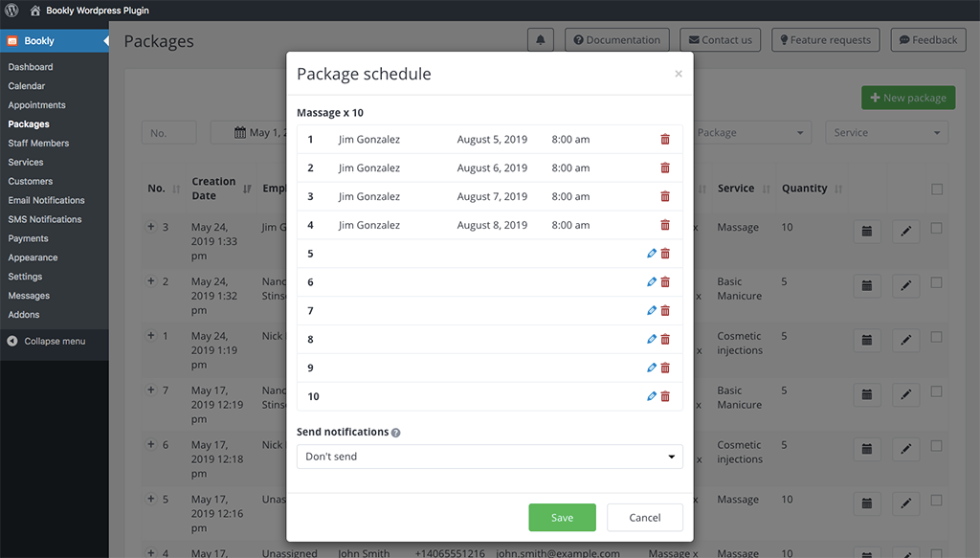Check the box for the first Massage row
Image resolution: width=980 pixels, height=558 pixels.
point(937,228)
